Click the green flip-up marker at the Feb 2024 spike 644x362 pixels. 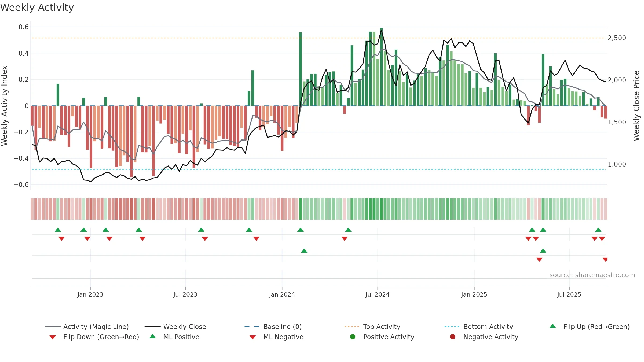[301, 230]
